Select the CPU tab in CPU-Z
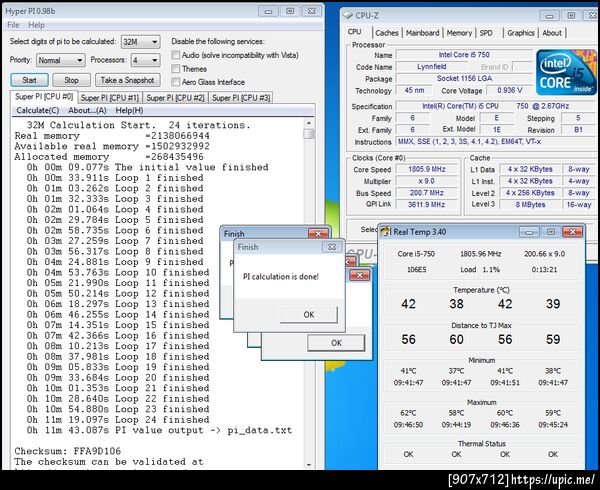Screen dimensions: 600x490 pos(354,32)
